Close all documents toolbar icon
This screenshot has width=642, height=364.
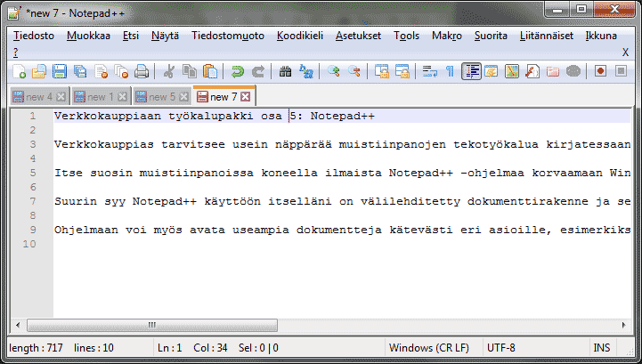pos(121,71)
